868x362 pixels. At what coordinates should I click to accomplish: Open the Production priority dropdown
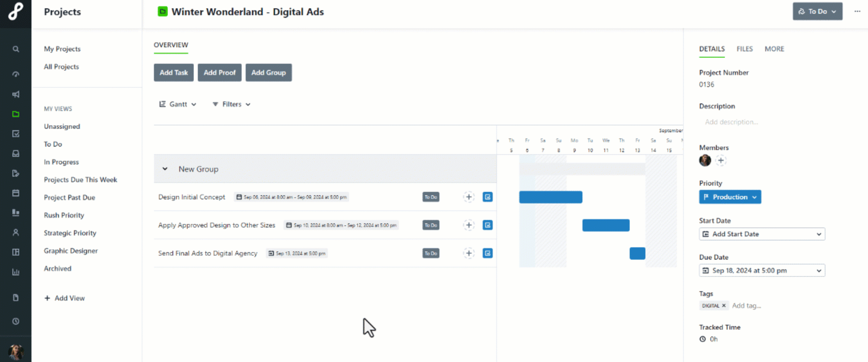(730, 197)
